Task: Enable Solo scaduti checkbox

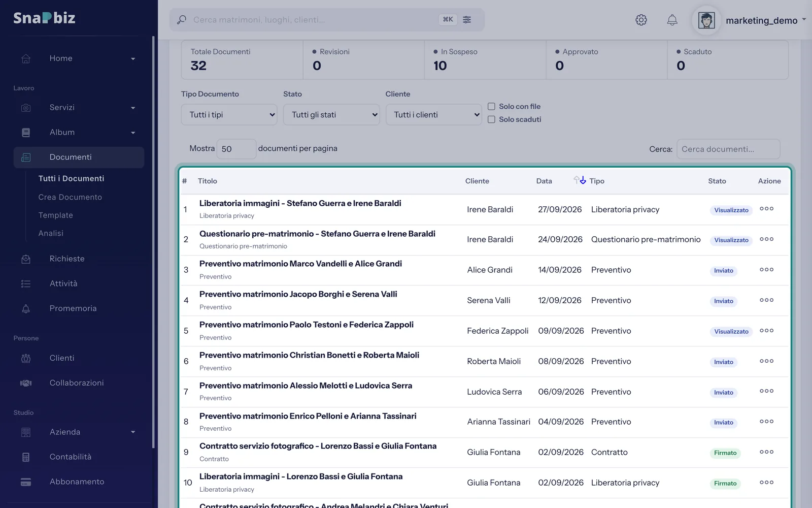Action: coord(491,119)
